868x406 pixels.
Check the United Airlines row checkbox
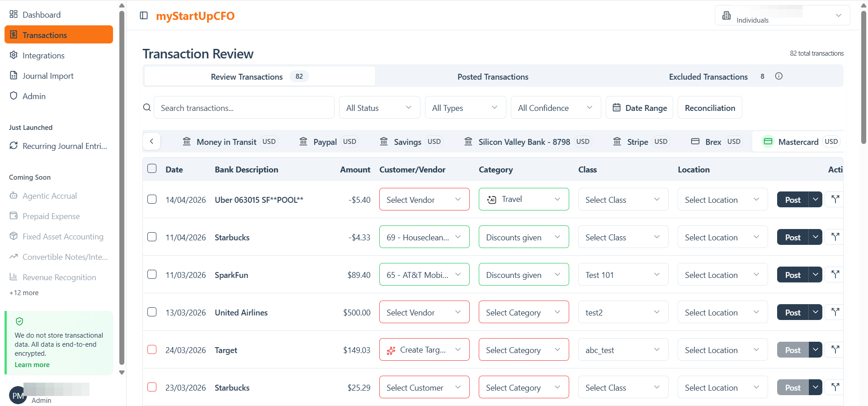152,312
